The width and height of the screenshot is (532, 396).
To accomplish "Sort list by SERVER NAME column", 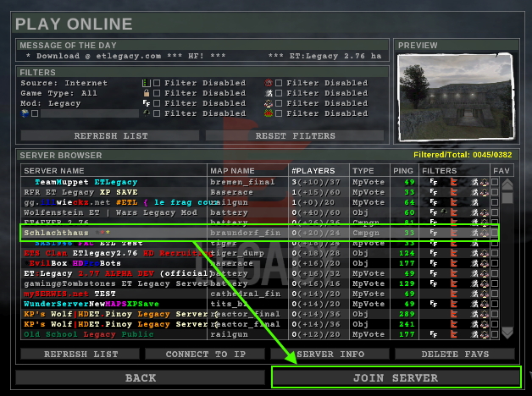I will click(x=114, y=171).
